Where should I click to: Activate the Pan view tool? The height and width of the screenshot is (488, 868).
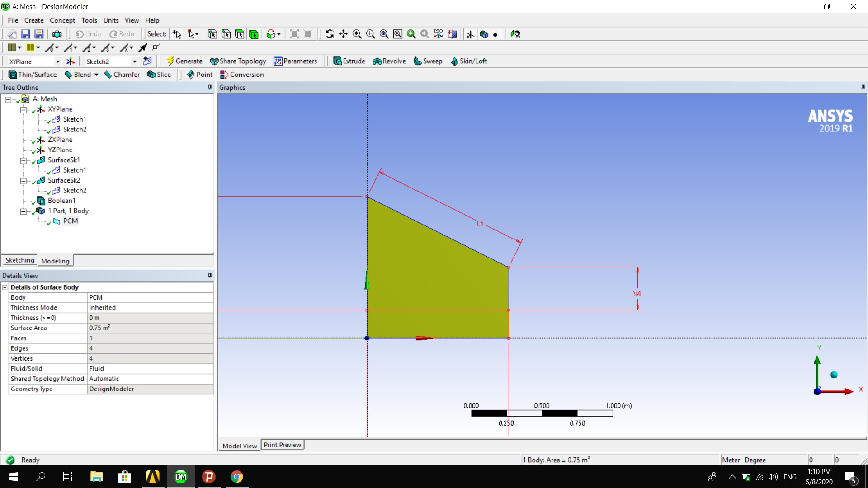343,34
